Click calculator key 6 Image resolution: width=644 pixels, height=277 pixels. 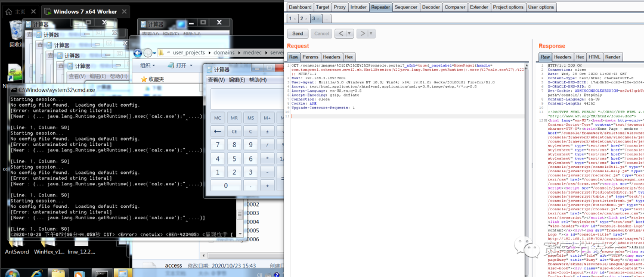click(x=250, y=159)
